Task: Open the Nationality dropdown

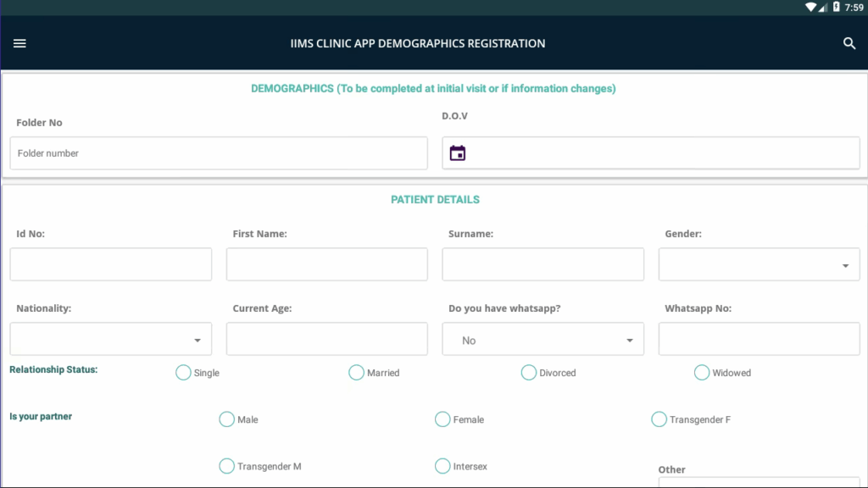Action: pyautogui.click(x=110, y=340)
